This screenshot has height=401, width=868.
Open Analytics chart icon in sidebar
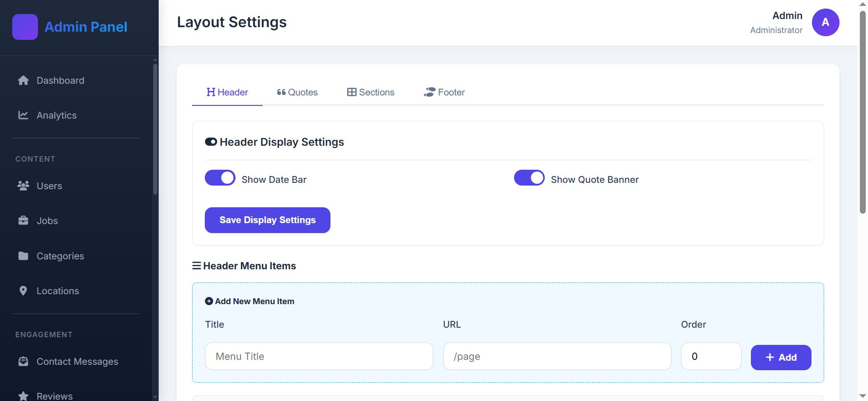(23, 115)
